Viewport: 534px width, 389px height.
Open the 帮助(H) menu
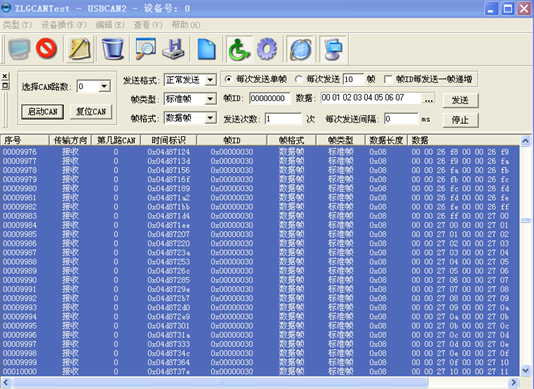tap(186, 25)
